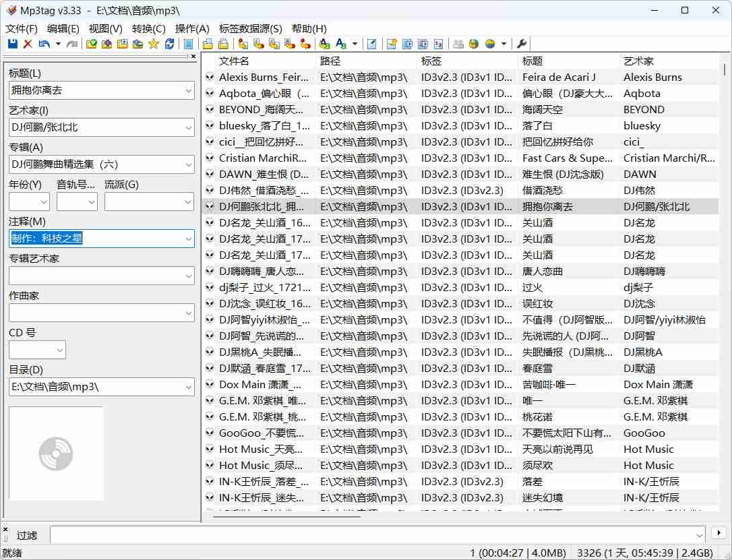Open the 目录 directory dropdown

pyautogui.click(x=188, y=387)
